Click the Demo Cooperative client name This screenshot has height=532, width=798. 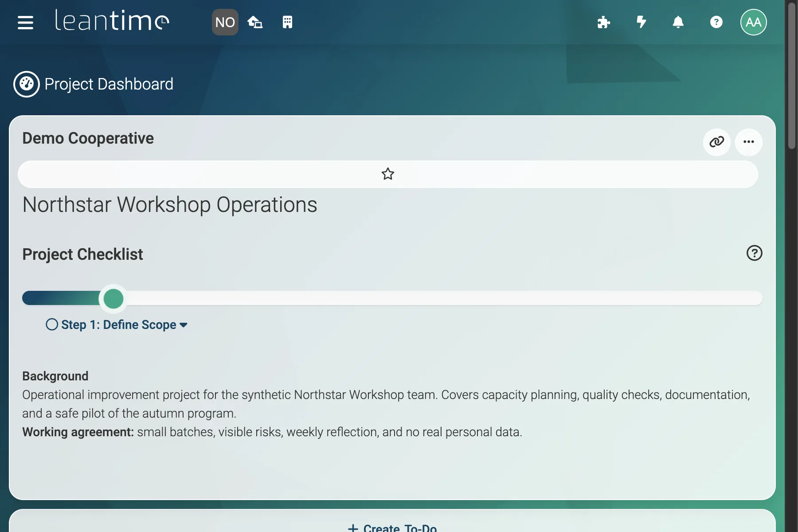[88, 138]
